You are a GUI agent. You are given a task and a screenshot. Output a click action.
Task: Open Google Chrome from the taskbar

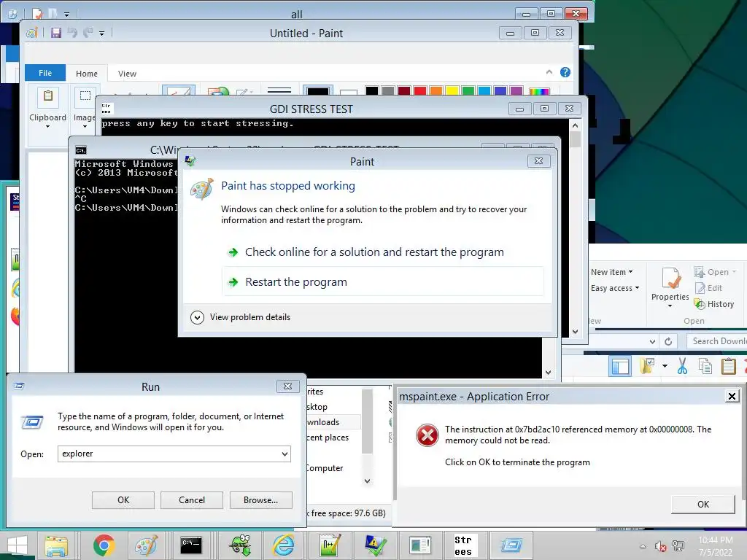(104, 545)
